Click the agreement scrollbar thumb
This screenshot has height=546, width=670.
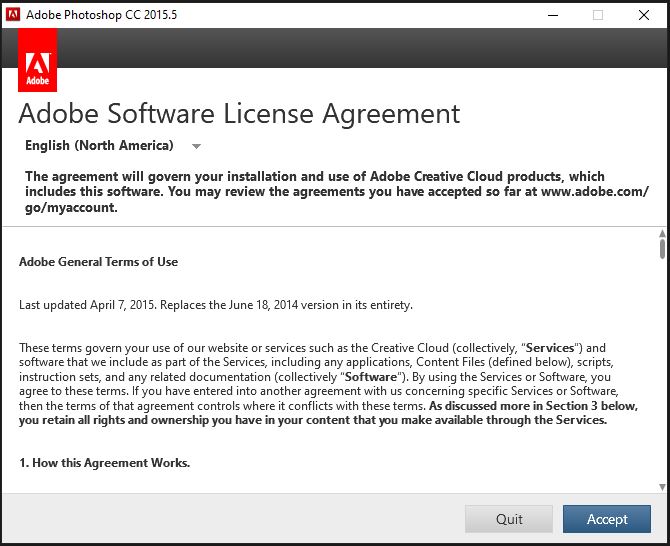point(662,248)
